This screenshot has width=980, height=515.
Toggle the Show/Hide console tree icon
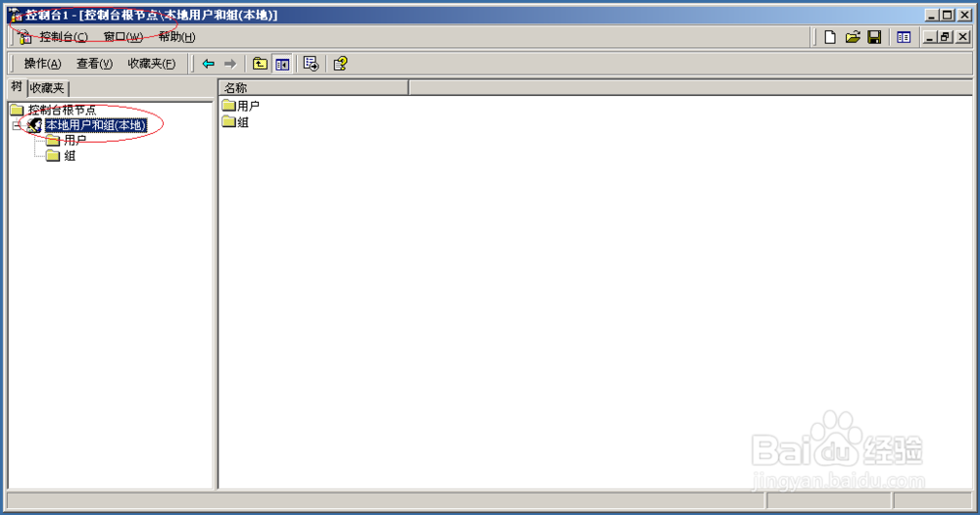point(282,64)
